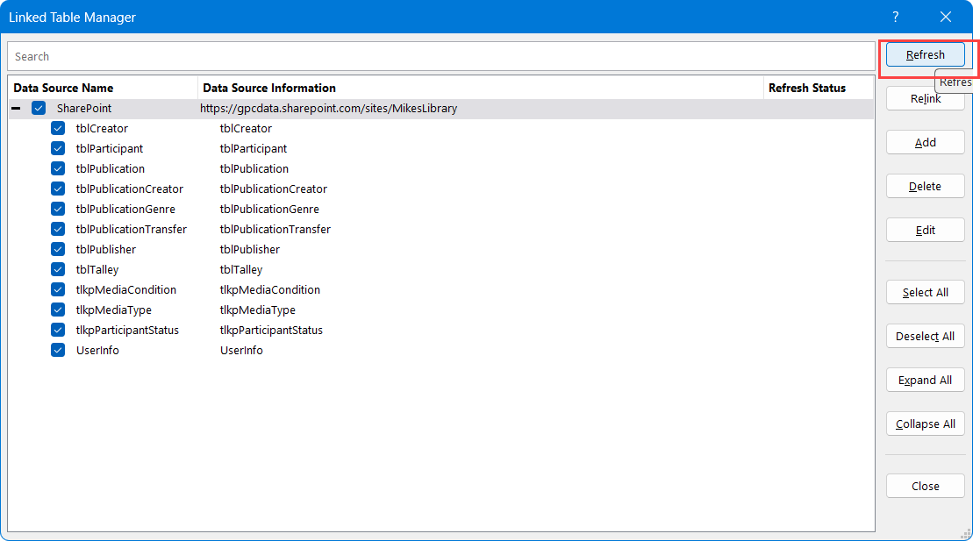The height and width of the screenshot is (541, 980).
Task: Click the Refresh Status column header
Action: click(x=819, y=88)
